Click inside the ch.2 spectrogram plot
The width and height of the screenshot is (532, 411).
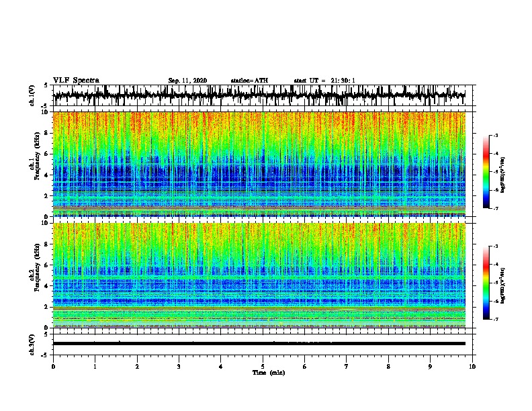tap(259, 275)
